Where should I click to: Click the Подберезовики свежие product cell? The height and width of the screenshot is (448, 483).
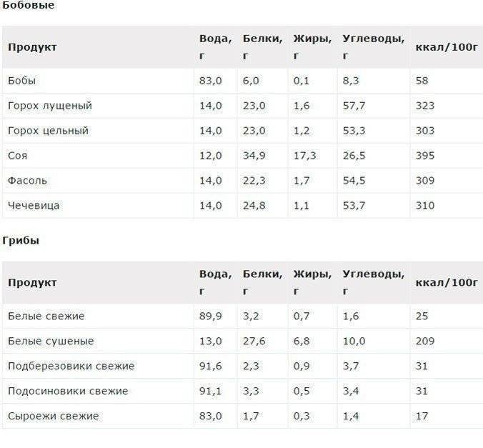tap(71, 366)
